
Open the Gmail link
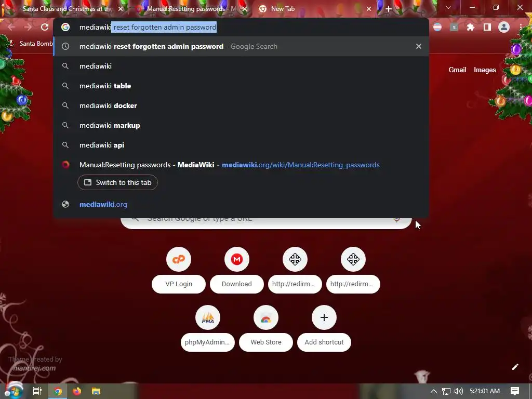coord(457,70)
